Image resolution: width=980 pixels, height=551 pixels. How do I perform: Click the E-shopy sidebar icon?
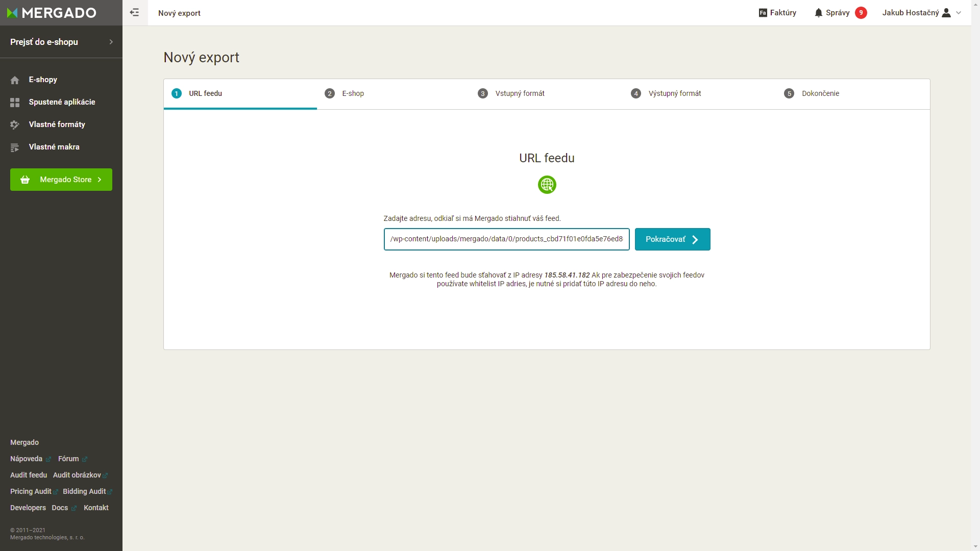pyautogui.click(x=14, y=80)
